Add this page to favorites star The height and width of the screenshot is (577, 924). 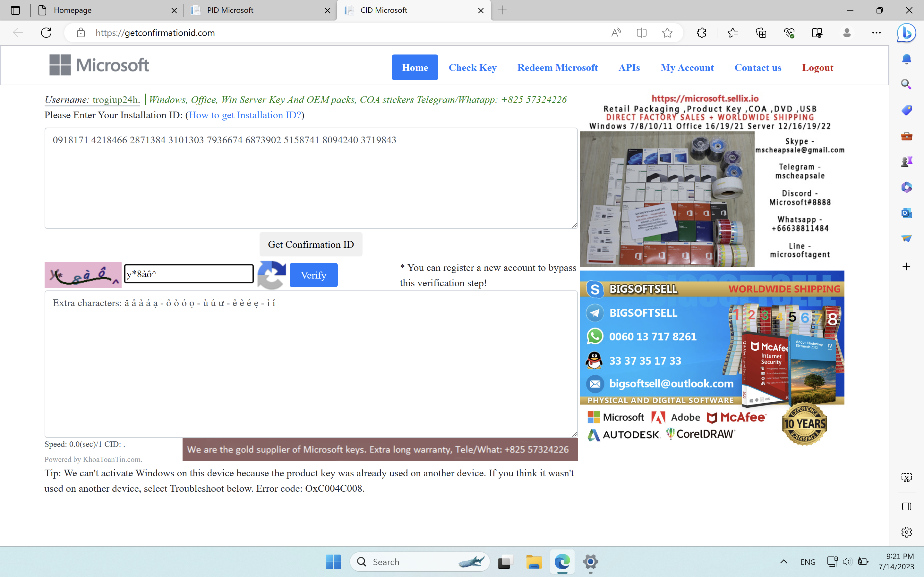[667, 33]
